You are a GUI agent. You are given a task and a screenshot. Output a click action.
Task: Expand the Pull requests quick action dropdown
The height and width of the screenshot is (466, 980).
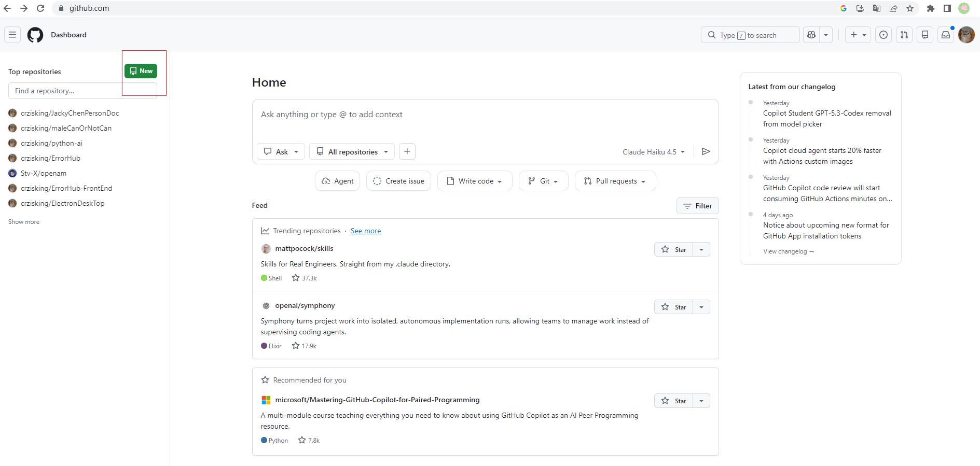click(615, 181)
